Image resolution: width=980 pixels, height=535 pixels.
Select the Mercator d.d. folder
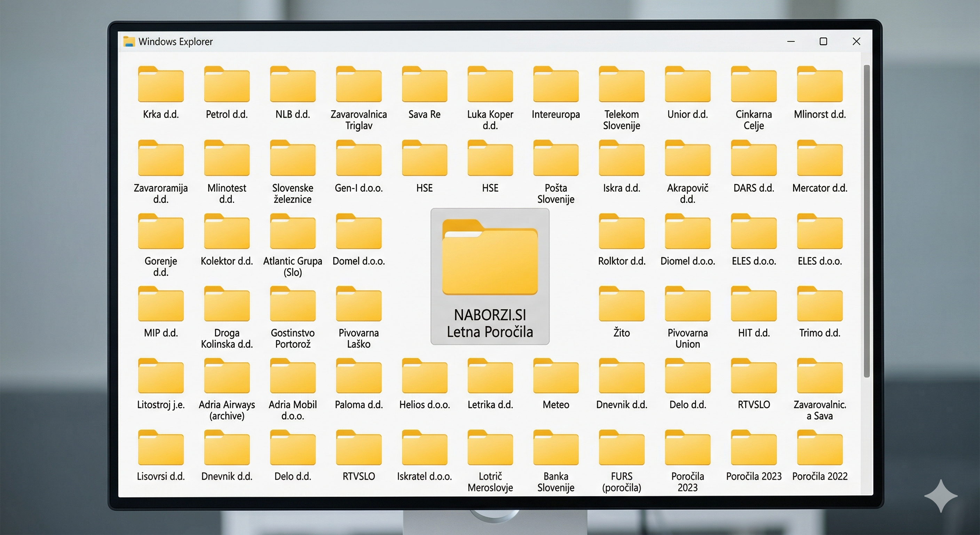click(820, 158)
